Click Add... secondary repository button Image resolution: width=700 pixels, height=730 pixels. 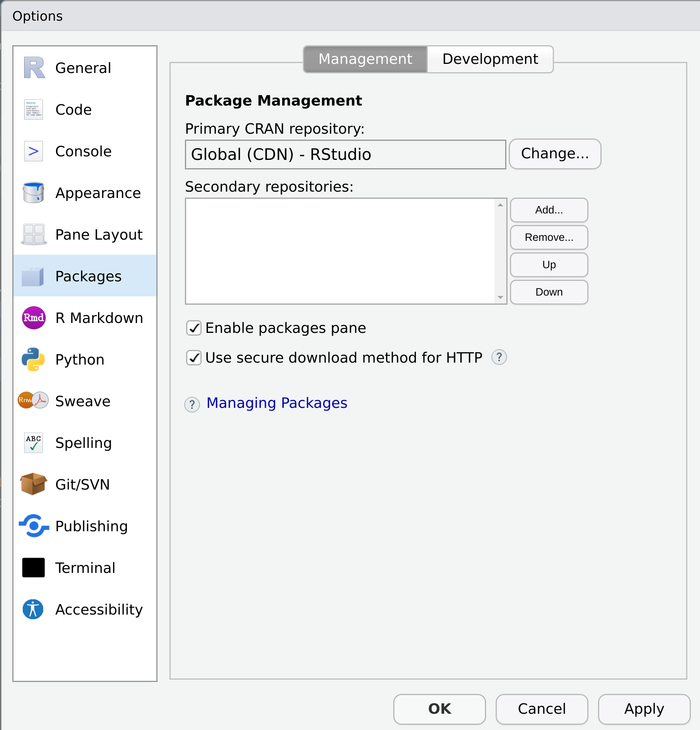click(549, 210)
